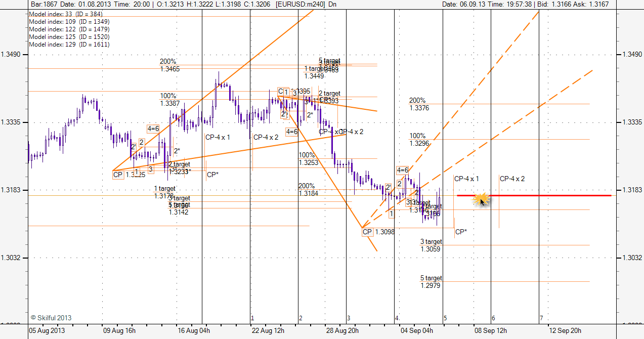Select the 200% 1.3465 level label
644x339 pixels.
pyautogui.click(x=169, y=65)
